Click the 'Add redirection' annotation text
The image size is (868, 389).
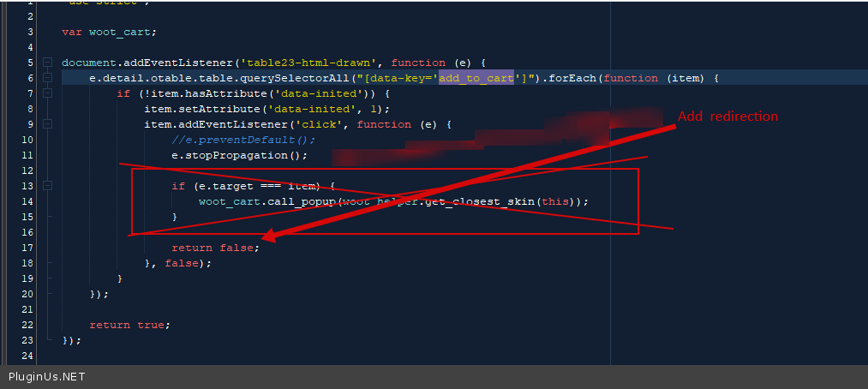(x=727, y=117)
